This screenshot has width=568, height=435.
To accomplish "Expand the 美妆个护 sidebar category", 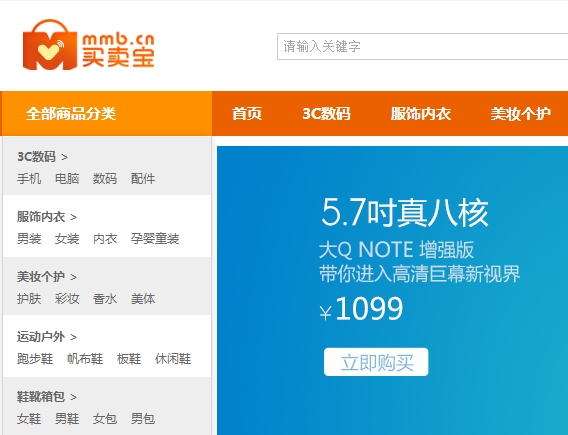I will pos(47,277).
